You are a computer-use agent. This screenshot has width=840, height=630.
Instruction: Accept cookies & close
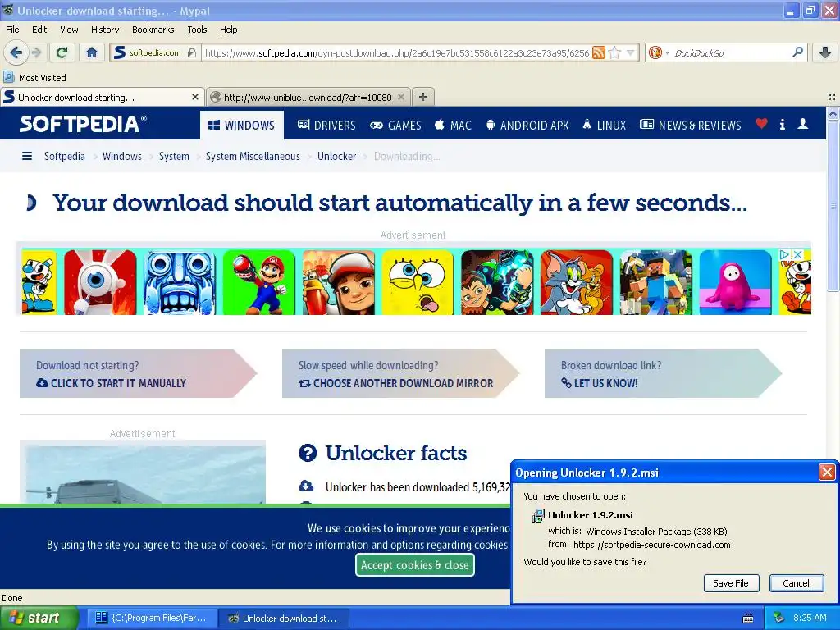[414, 565]
